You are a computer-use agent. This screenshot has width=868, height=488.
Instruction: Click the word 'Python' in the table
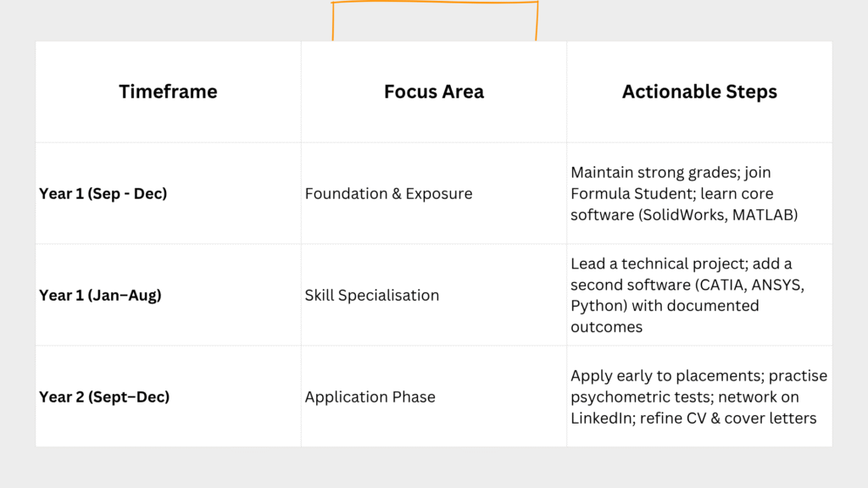[595, 306]
